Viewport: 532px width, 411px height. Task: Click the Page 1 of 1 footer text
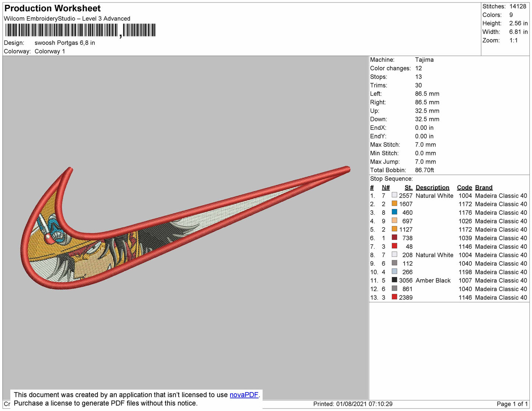click(512, 404)
